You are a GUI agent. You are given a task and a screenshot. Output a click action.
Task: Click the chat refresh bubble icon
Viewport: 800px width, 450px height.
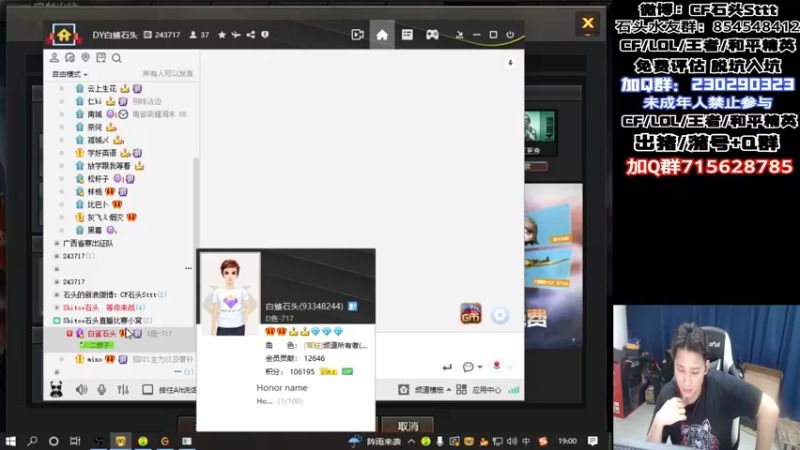pyautogui.click(x=70, y=58)
